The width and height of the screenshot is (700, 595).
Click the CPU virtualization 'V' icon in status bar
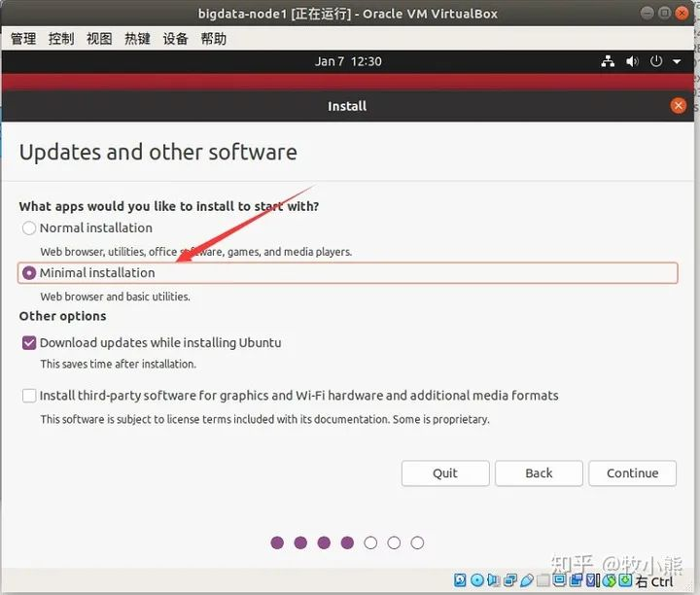click(x=591, y=579)
